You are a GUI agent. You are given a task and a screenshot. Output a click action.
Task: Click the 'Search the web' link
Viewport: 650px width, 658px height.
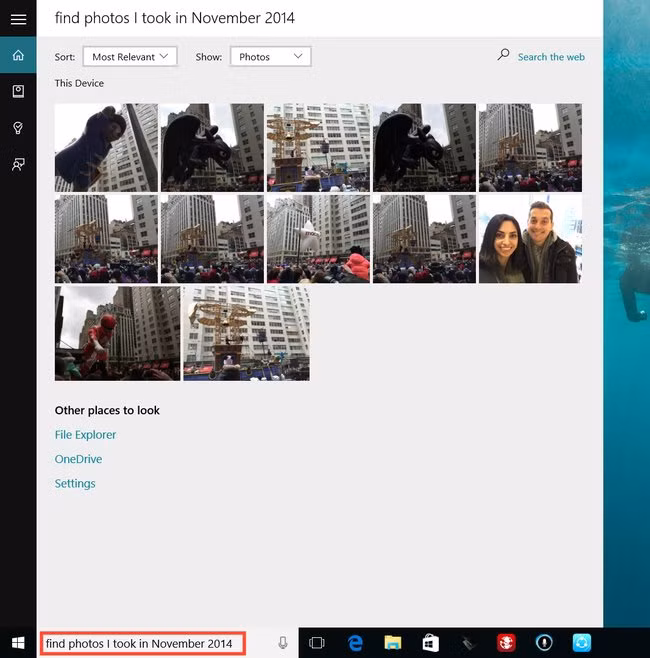point(550,57)
